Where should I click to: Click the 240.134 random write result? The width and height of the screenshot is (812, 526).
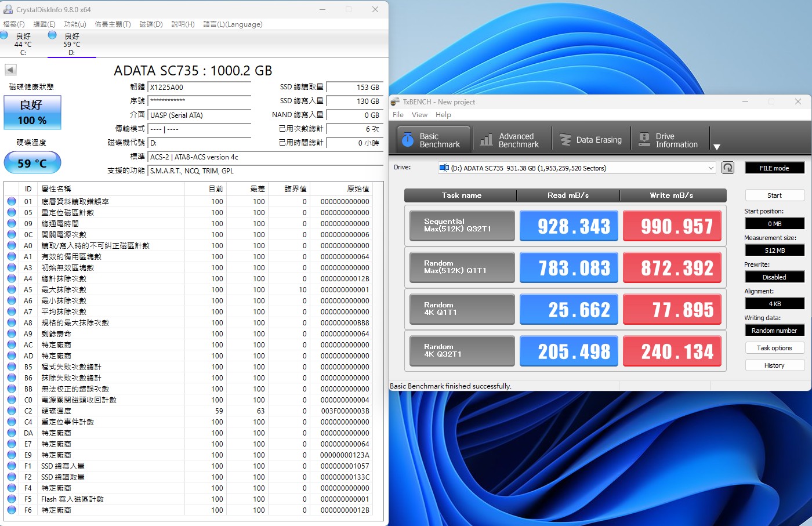[x=672, y=351]
